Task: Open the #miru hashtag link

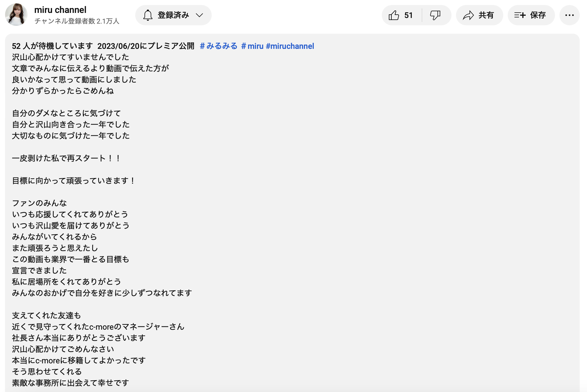Action: [x=252, y=46]
